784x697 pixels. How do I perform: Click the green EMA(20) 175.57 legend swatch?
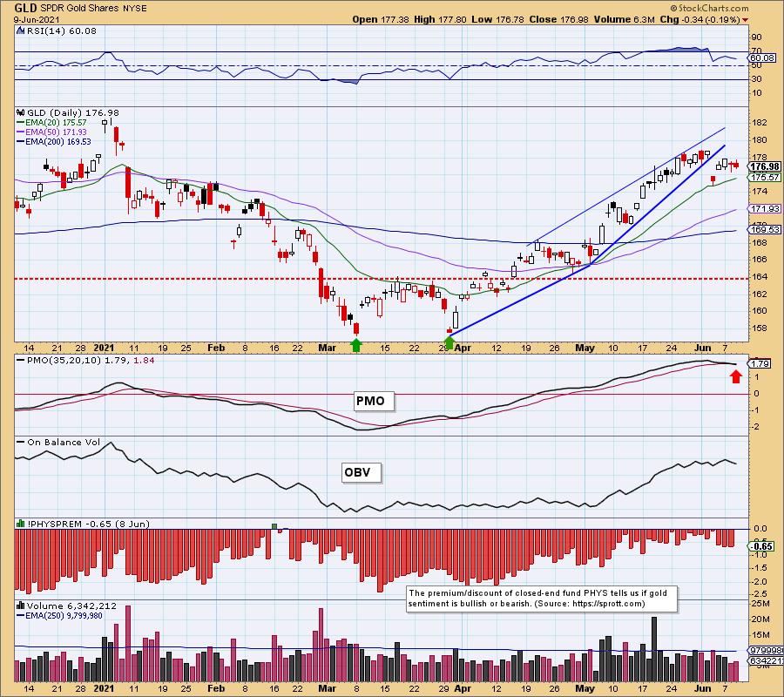21,123
